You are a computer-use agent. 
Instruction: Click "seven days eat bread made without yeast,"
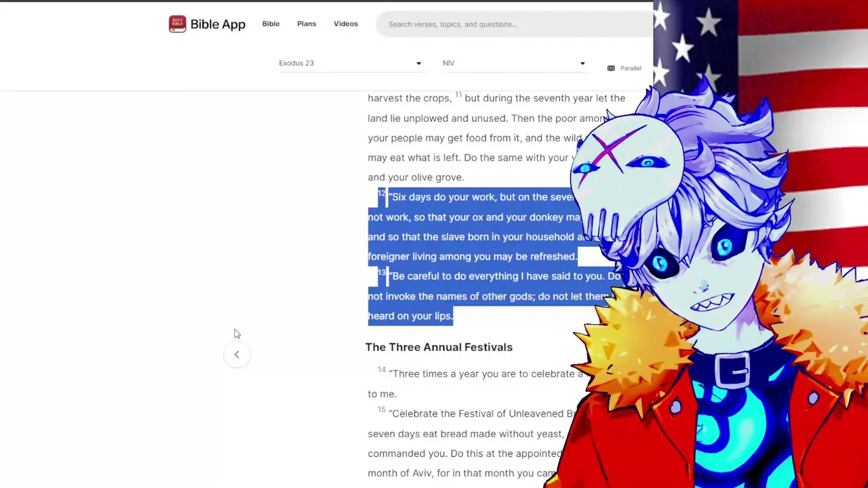click(466, 434)
